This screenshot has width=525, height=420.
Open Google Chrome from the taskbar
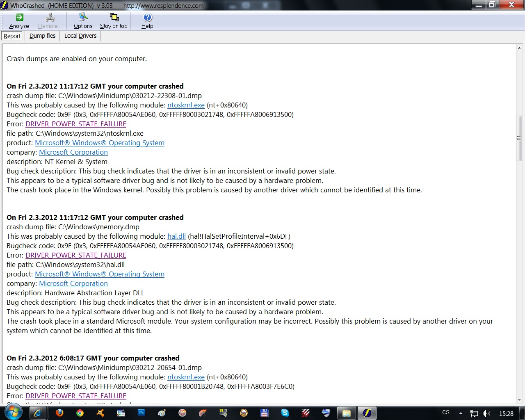coord(80,413)
